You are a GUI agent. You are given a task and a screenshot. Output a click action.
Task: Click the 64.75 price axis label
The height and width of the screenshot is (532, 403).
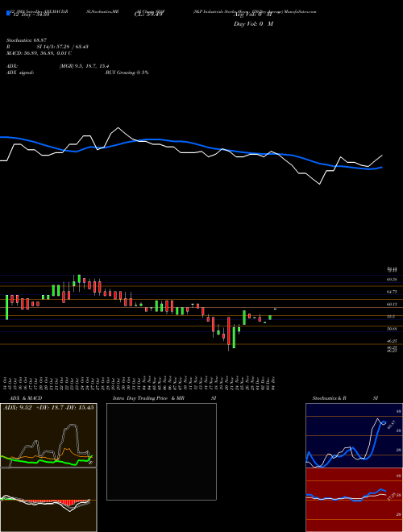click(393, 292)
